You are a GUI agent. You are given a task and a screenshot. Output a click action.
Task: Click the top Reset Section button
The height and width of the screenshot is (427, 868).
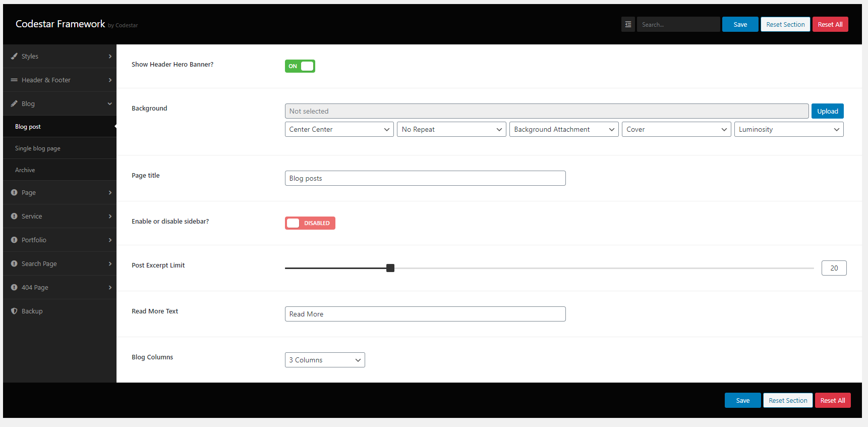click(785, 24)
